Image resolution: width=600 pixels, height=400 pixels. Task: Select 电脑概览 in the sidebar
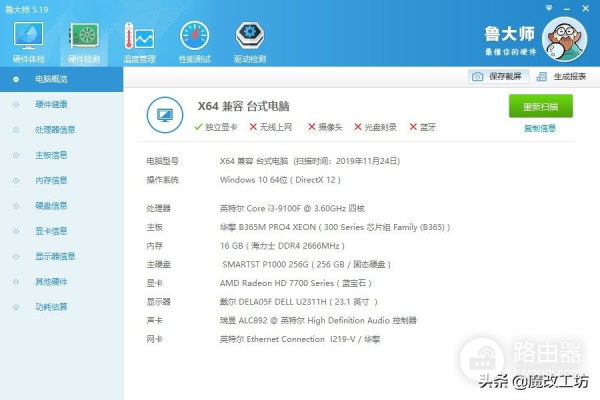[62, 79]
